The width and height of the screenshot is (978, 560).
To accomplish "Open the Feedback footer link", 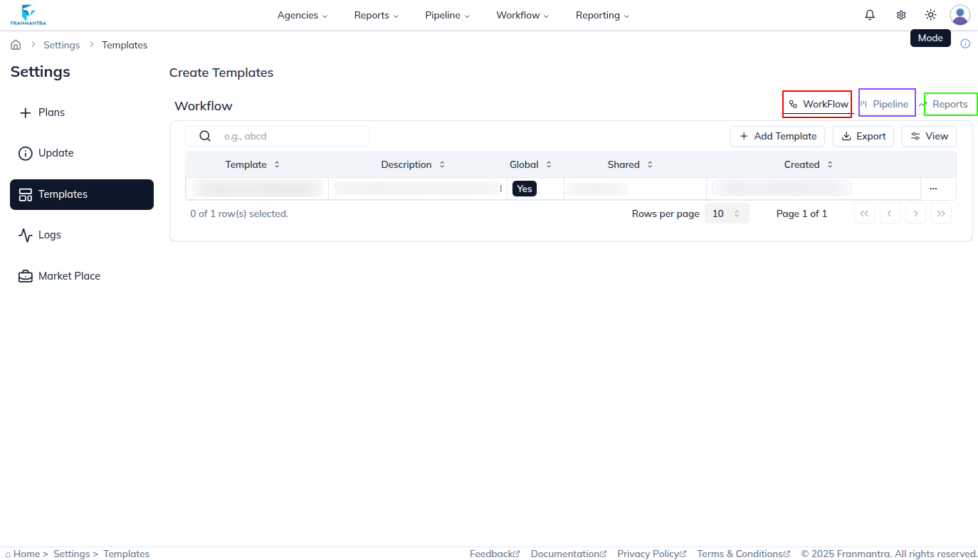I will point(495,554).
